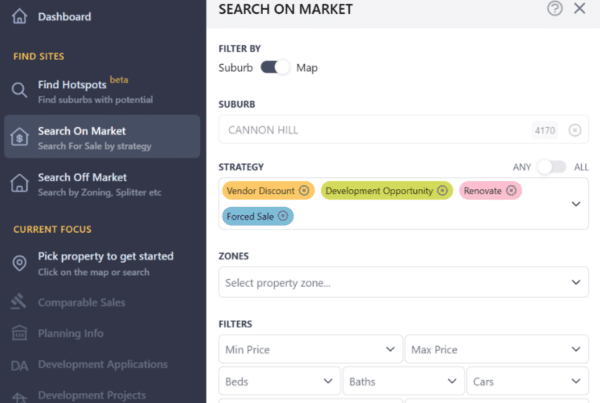
Task: Remove the Vendor Discount strategy tag
Action: pos(304,190)
